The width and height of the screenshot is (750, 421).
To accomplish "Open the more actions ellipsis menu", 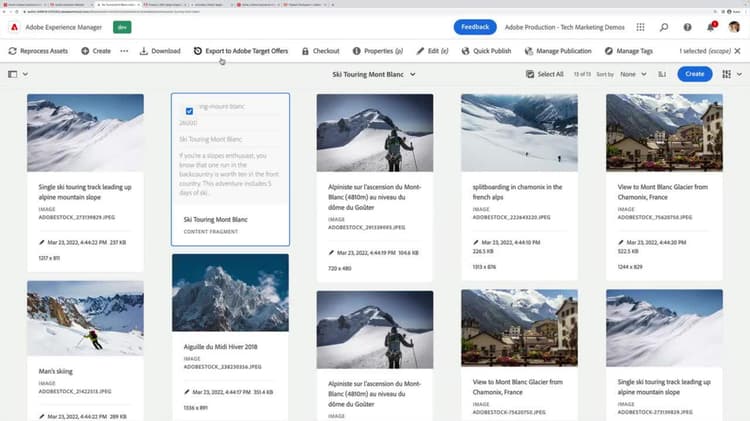I will tap(124, 51).
